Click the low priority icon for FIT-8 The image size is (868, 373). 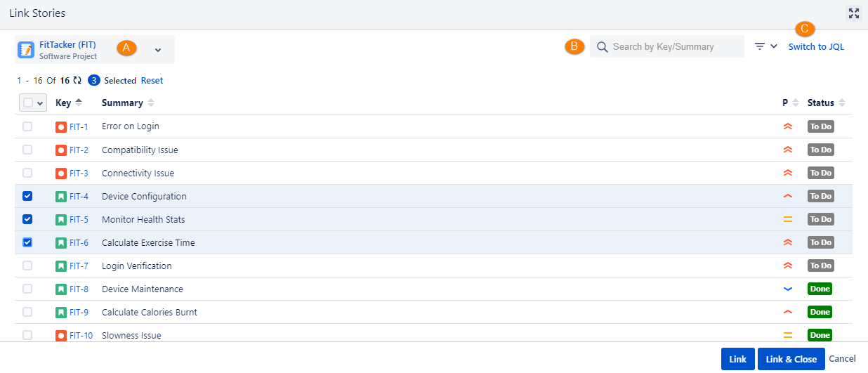click(787, 289)
